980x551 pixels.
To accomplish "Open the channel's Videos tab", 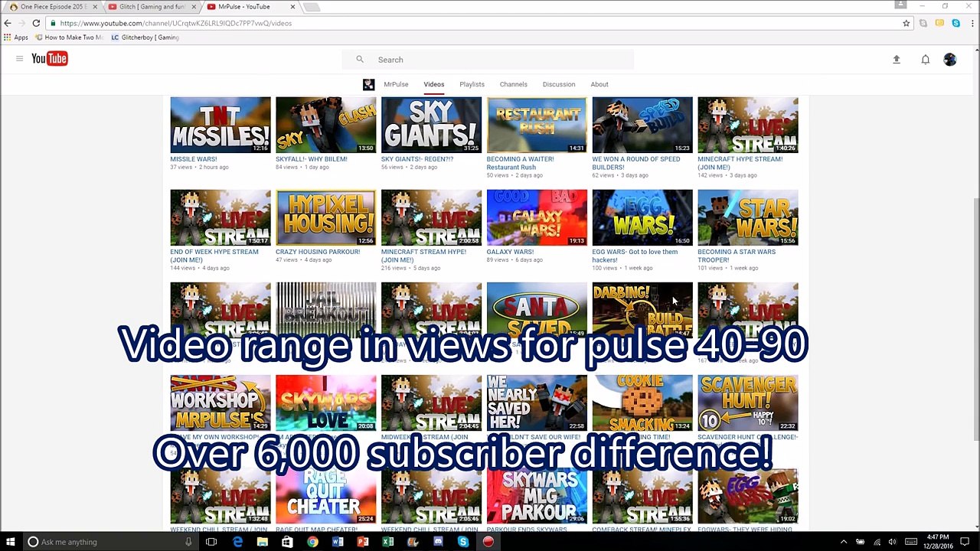I will click(434, 84).
